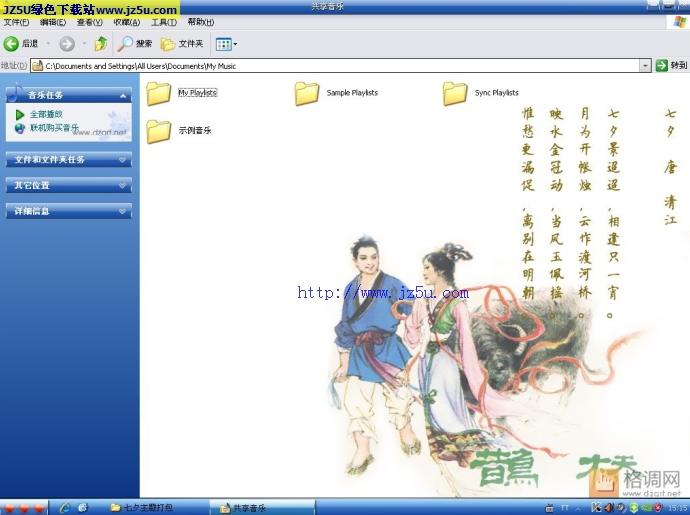Open the 编辑(E) menu
This screenshot has height=515, width=690.
(x=53, y=22)
